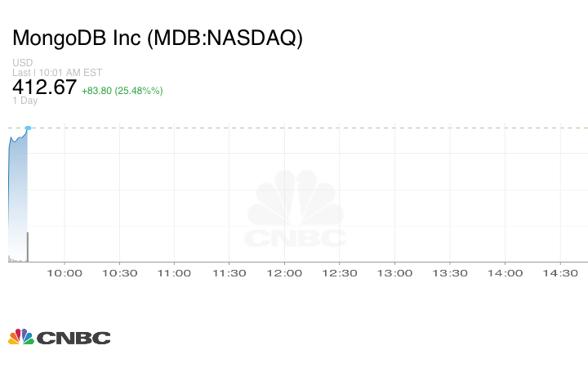Click the 12:30 time axis label
This screenshot has width=588, height=368.
(340, 272)
